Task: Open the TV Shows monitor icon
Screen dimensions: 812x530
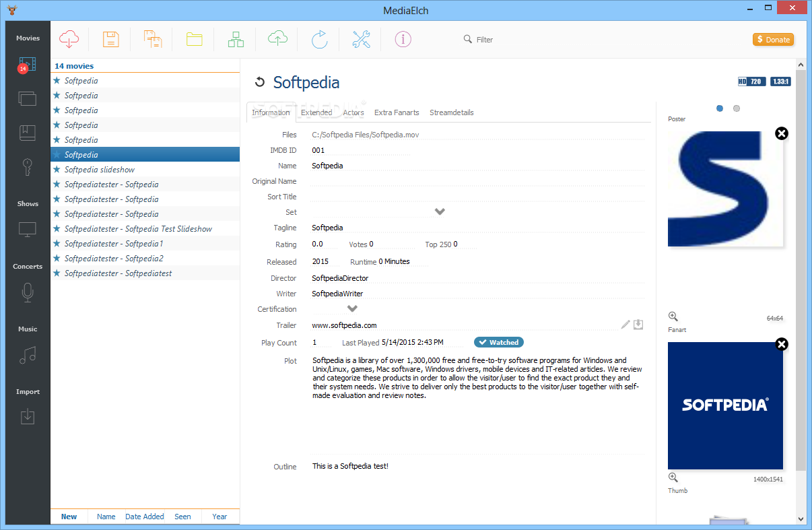Action: coord(28,230)
